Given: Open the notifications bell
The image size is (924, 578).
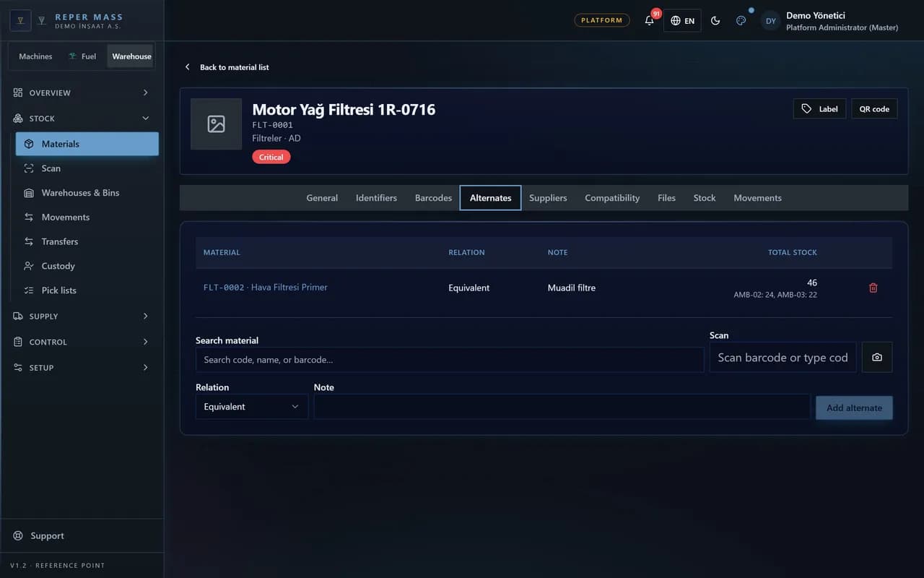Looking at the screenshot, I should tap(649, 20).
